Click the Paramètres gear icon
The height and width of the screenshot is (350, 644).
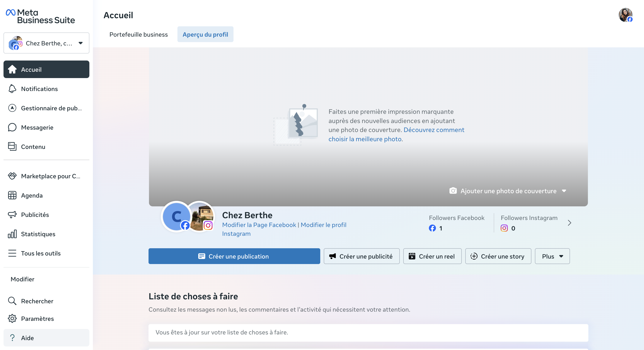click(12, 318)
